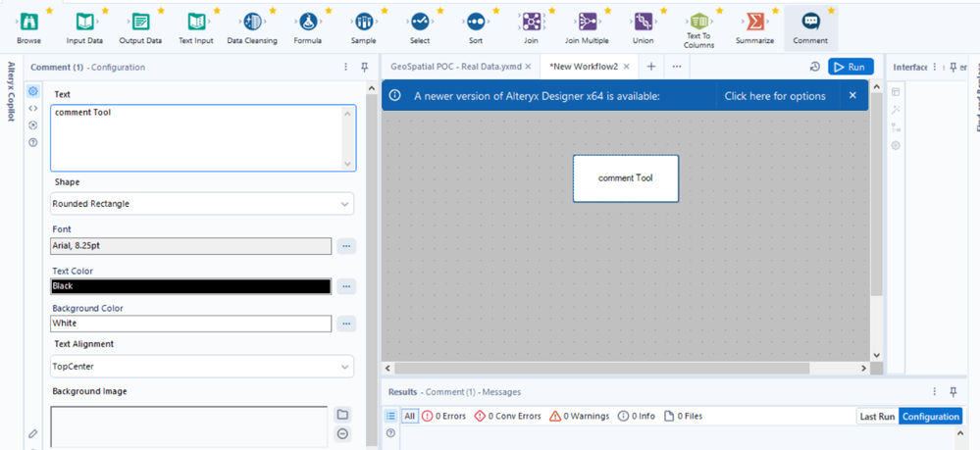Run the workflow
980x450 pixels.
851,67
